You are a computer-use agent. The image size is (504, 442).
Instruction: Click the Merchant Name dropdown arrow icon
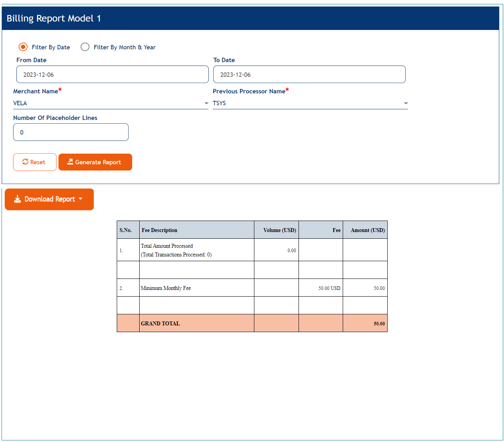tap(205, 103)
